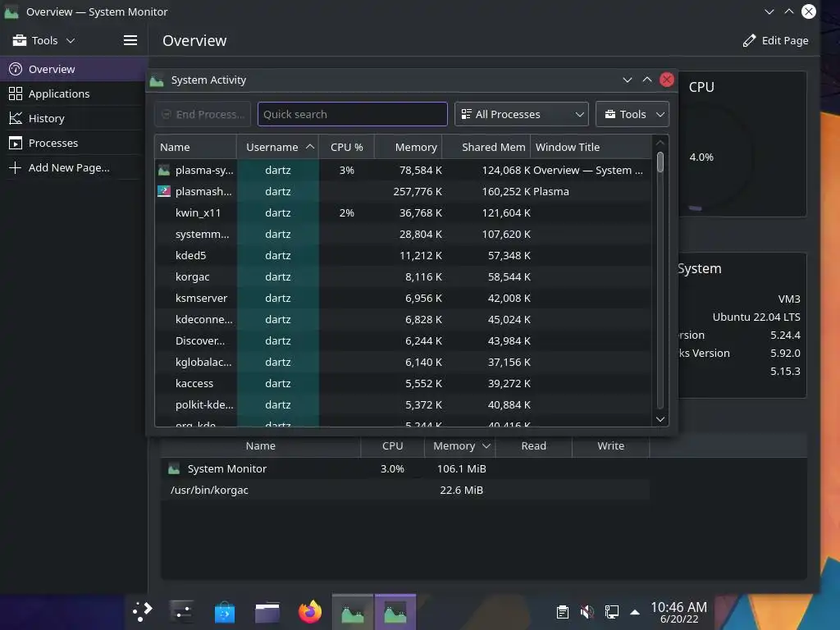
Task: Select the kglobalac... process row
Action: (404, 362)
